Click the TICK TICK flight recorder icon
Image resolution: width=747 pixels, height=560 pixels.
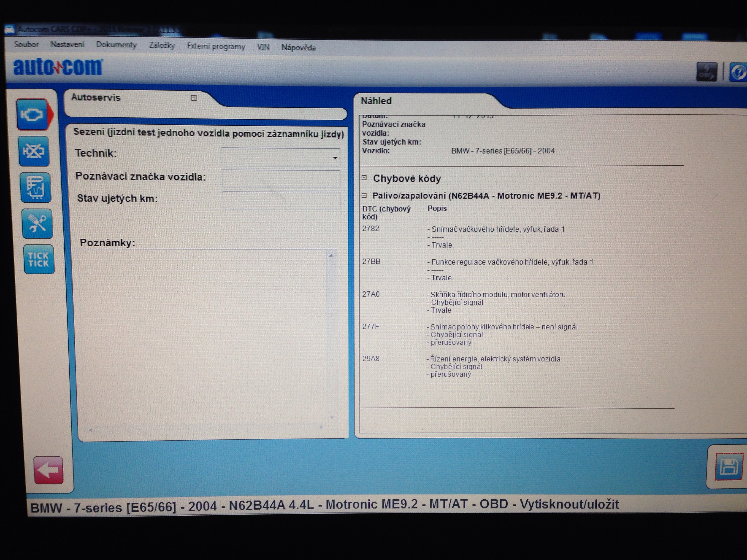click(x=38, y=259)
